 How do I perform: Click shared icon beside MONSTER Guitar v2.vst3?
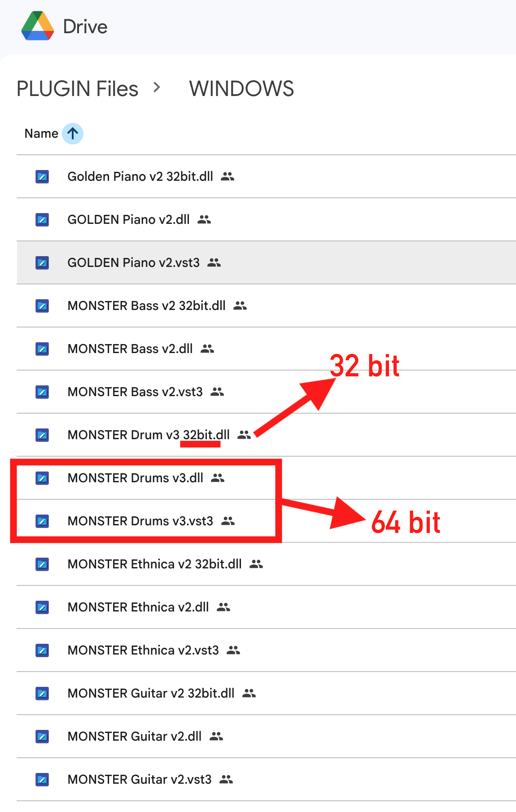click(226, 779)
